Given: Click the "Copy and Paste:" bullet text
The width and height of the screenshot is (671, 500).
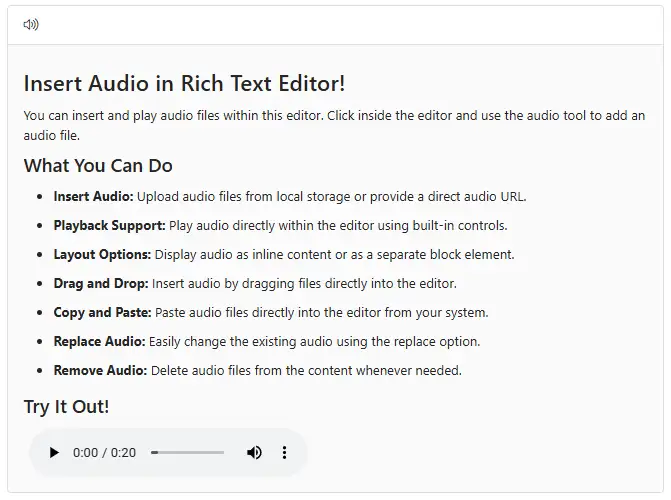Looking at the screenshot, I should 102,312.
